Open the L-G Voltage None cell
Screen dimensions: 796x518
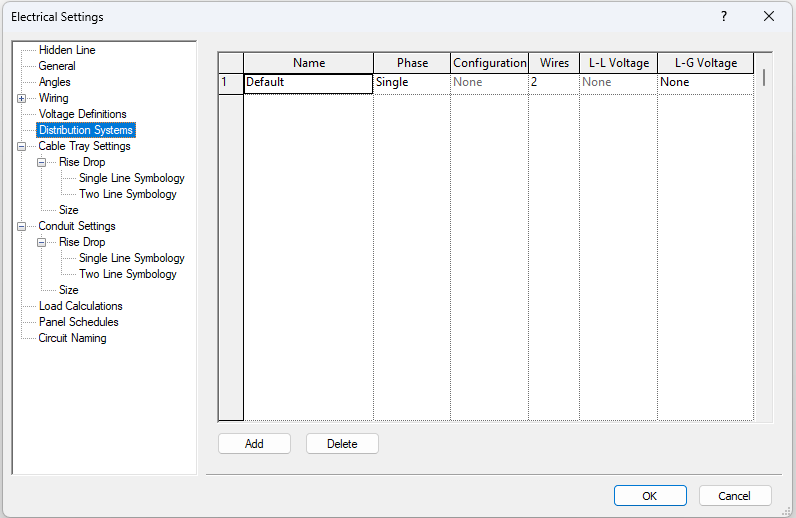(706, 84)
